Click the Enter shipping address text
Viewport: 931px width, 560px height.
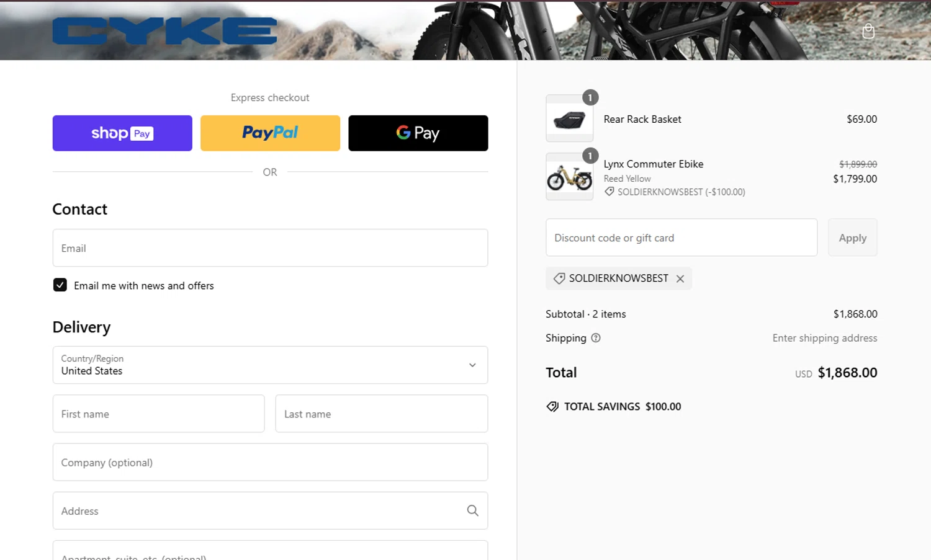[825, 338]
